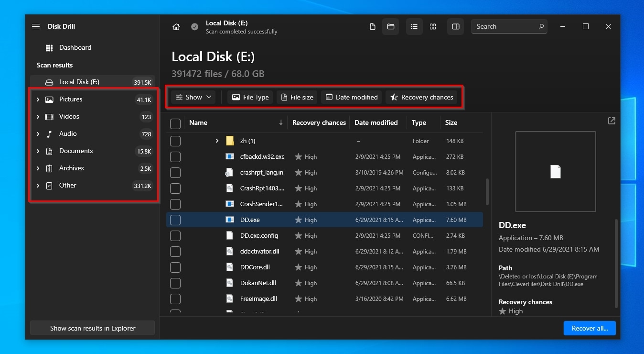This screenshot has width=644, height=354.
Task: Click the magnifier icon in Search box
Action: 541,26
